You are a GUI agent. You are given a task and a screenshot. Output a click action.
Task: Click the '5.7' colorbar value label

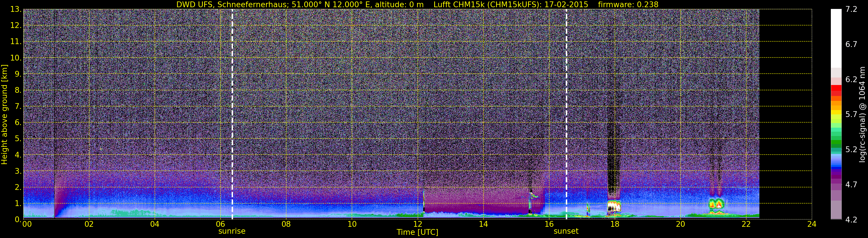851,114
